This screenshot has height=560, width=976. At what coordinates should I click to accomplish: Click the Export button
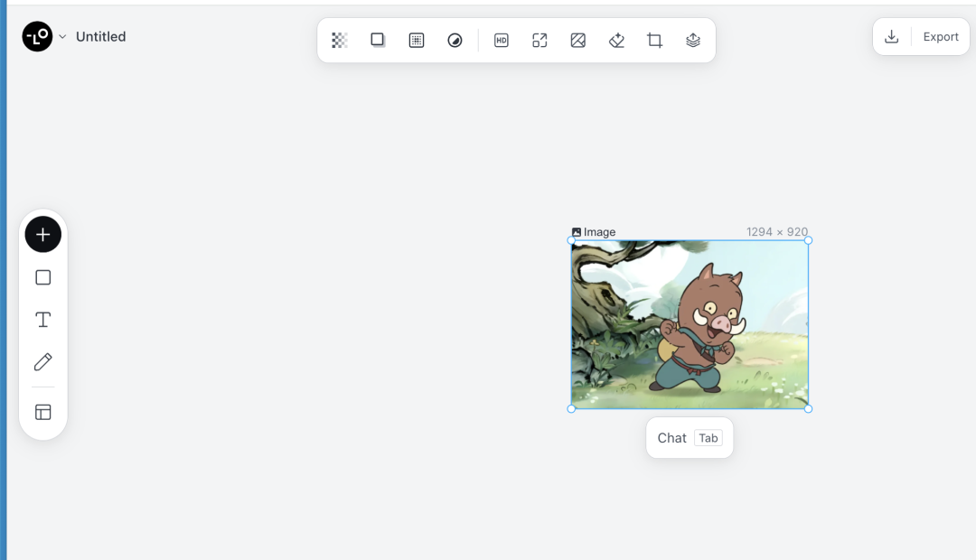click(940, 37)
